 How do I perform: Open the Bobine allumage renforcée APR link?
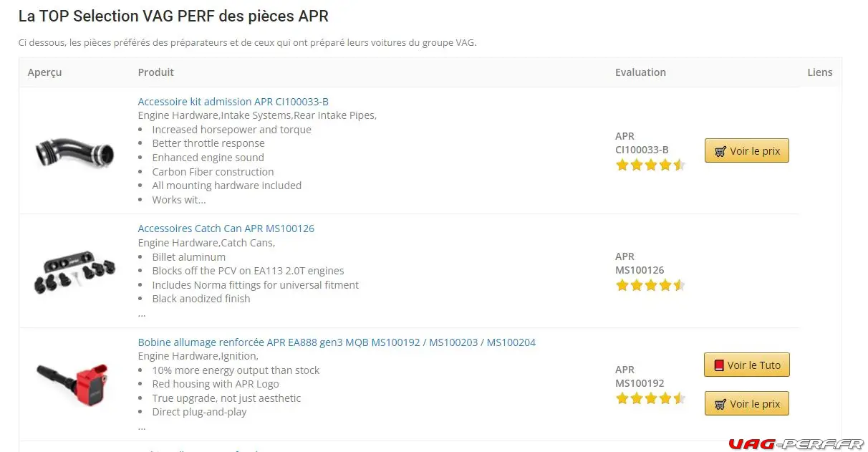(x=337, y=342)
